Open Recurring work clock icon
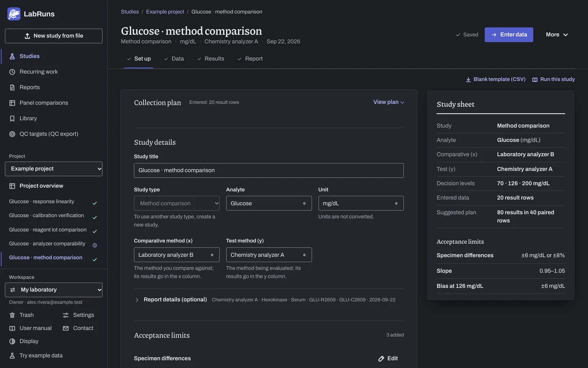Image resolution: width=588 pixels, height=368 pixels. [x=12, y=72]
